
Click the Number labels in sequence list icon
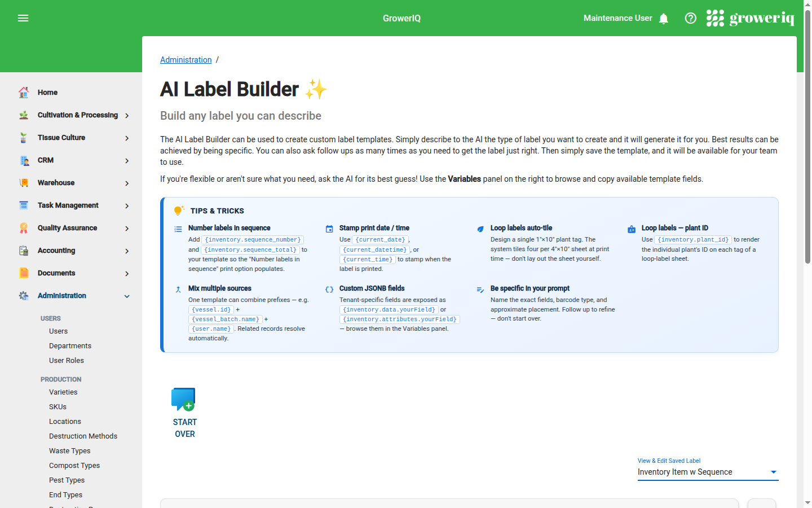click(x=178, y=229)
